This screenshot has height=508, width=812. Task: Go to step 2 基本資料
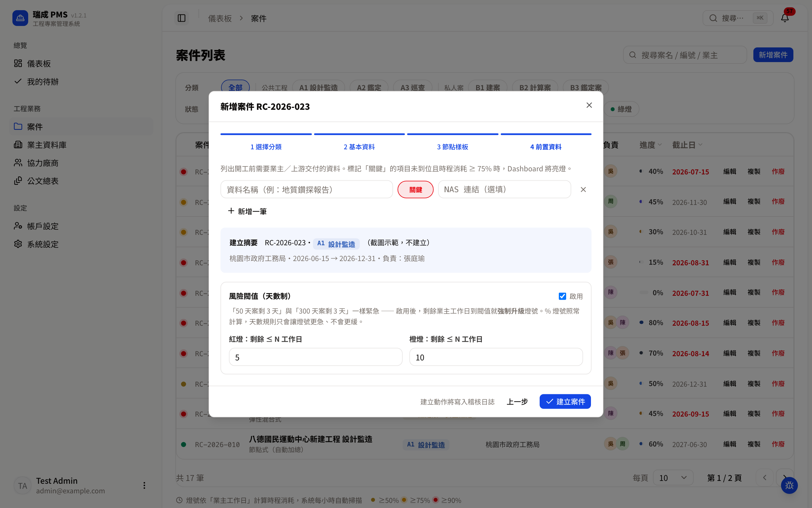(x=359, y=146)
